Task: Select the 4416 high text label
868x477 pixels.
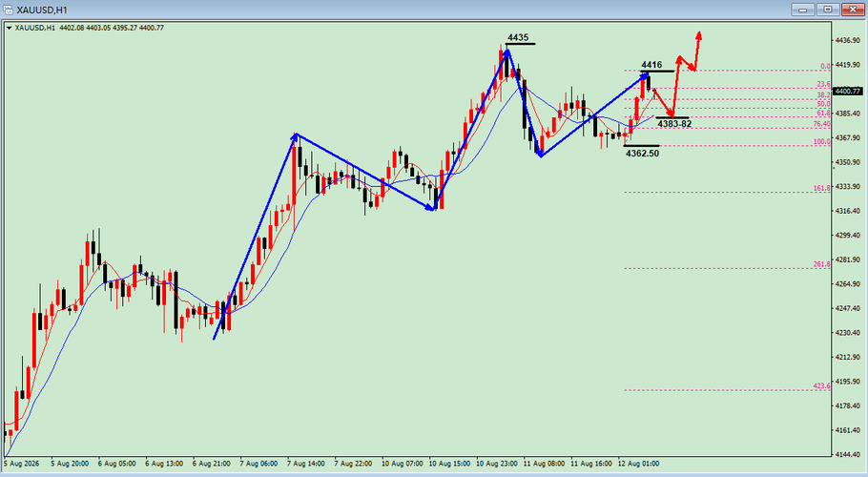Action: 651,65
